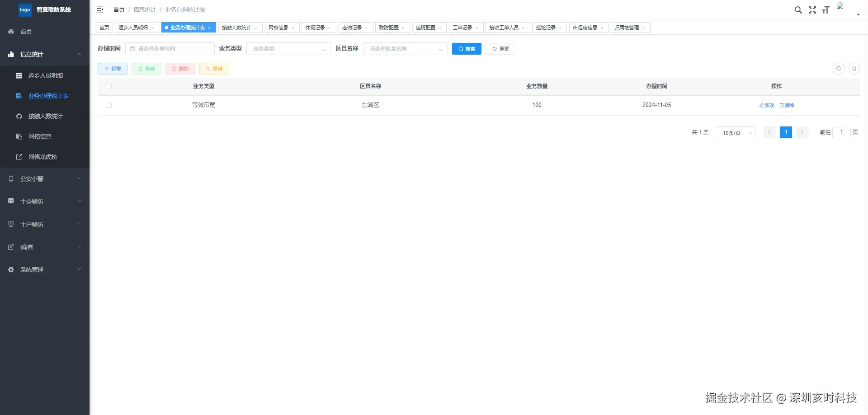Close the 巡检记录 tab
The width and height of the screenshot is (868, 415).
[x=561, y=28]
